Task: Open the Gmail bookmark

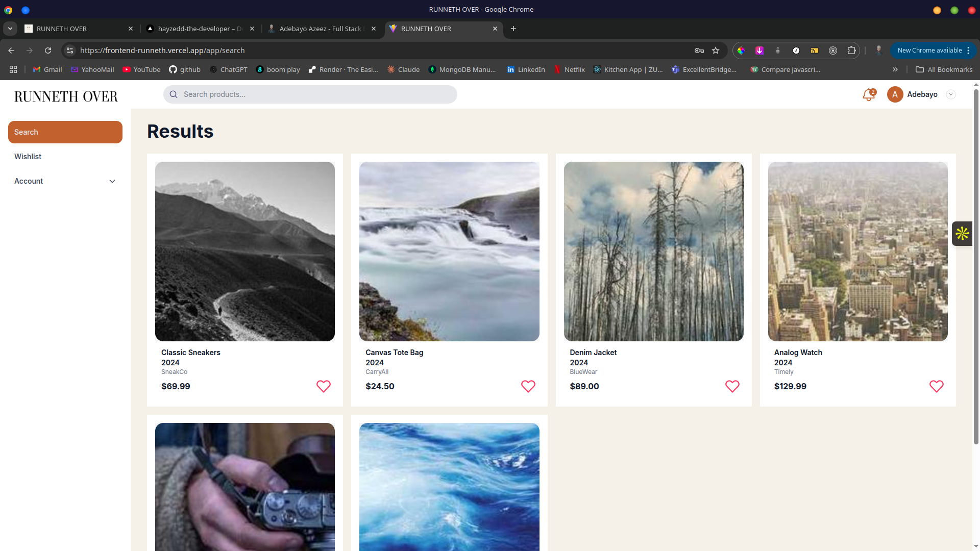Action: [x=47, y=69]
